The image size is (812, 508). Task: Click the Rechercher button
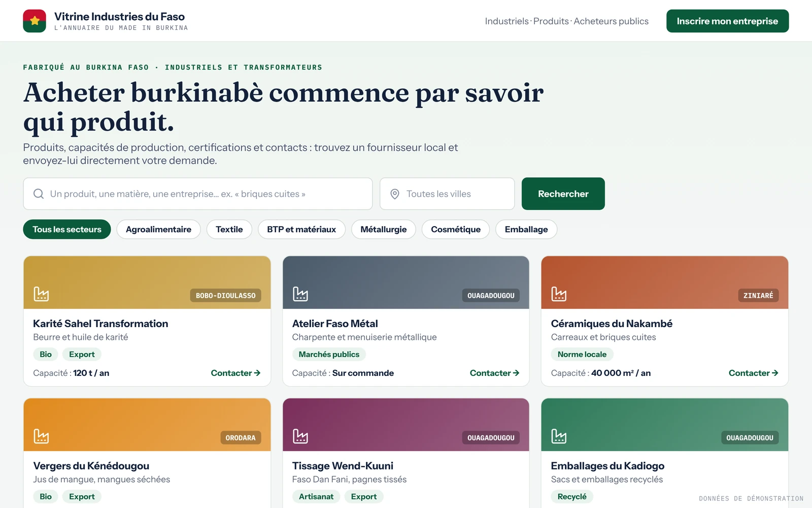pyautogui.click(x=563, y=194)
